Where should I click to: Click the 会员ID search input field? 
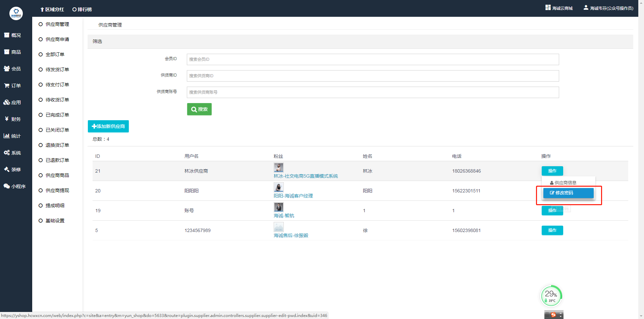tap(372, 59)
